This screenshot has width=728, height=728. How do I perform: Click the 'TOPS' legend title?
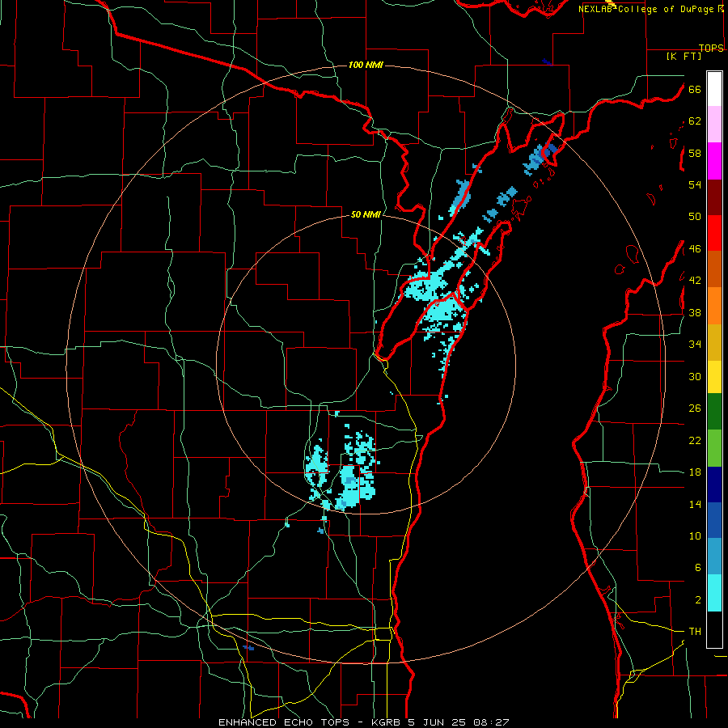tap(711, 48)
